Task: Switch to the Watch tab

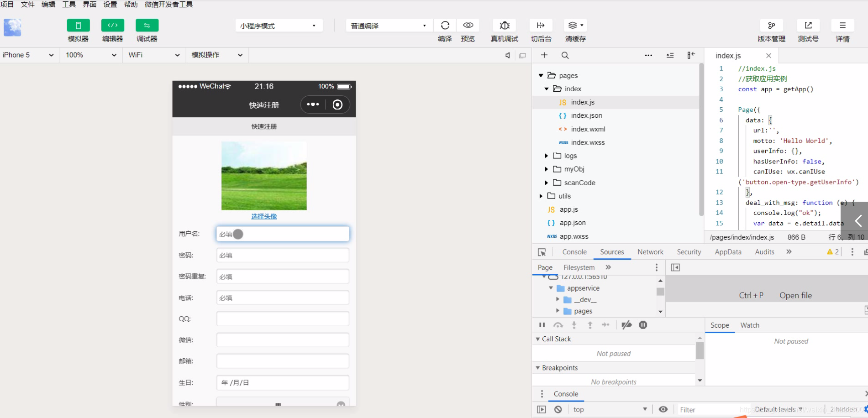Action: [750, 325]
